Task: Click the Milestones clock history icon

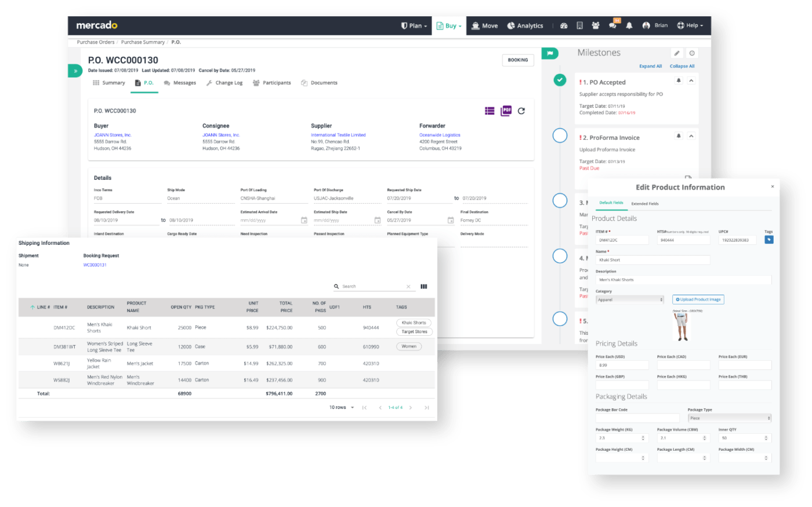Action: pyautogui.click(x=692, y=53)
